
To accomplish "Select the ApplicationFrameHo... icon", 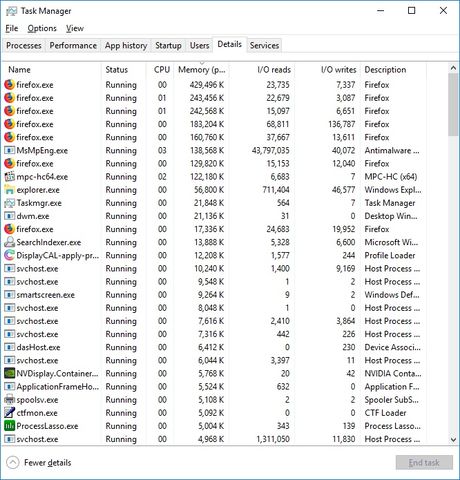I will pyautogui.click(x=9, y=387).
